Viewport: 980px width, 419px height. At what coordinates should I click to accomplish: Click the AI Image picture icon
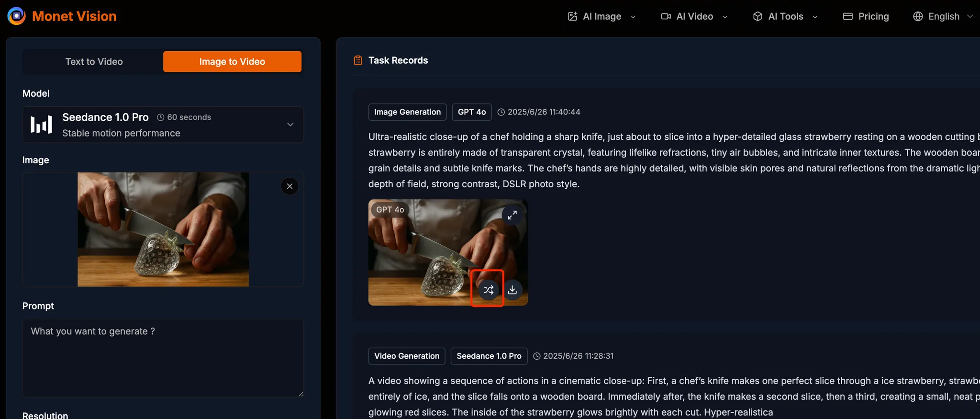click(x=573, y=16)
